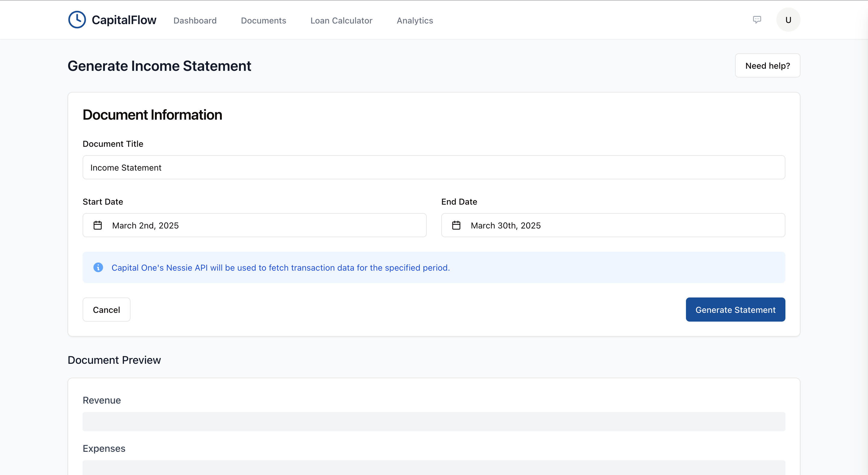Screen dimensions: 868x475
Task: Click the Revenue preview placeholder bar
Action: tap(434, 421)
